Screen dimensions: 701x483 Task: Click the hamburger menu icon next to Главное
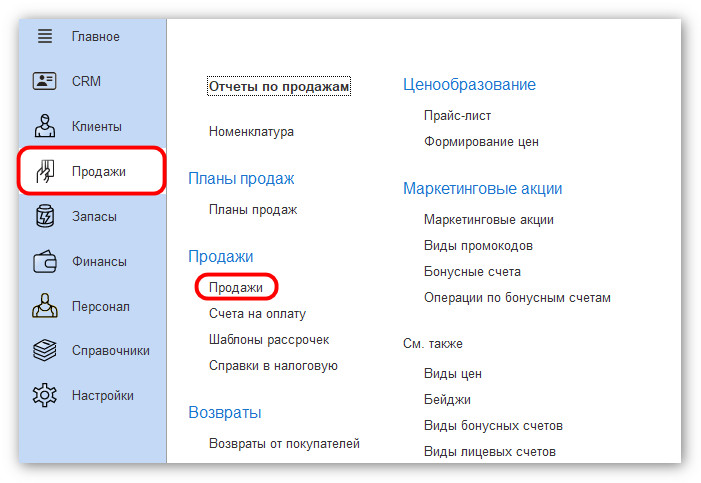[45, 36]
